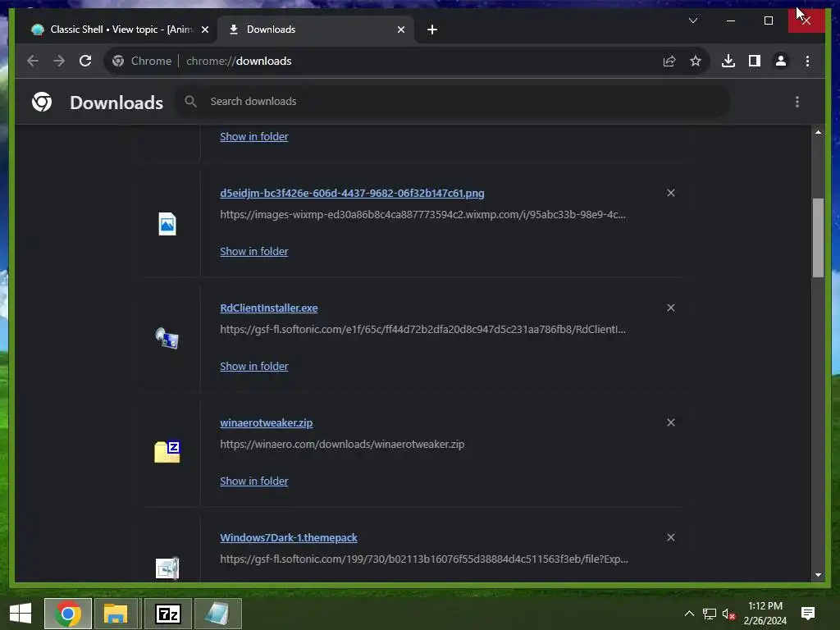Open the Chrome profile avatar
840x630 pixels.
tap(781, 61)
